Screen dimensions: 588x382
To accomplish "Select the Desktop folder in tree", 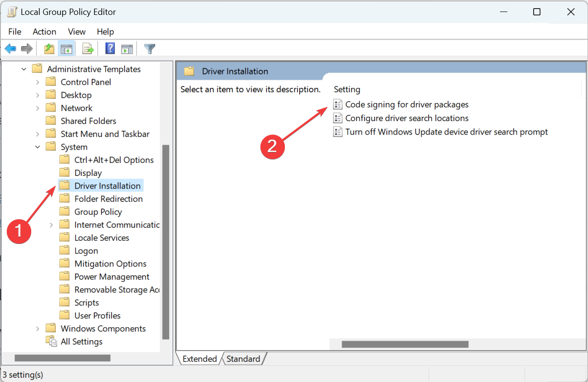I will click(76, 95).
